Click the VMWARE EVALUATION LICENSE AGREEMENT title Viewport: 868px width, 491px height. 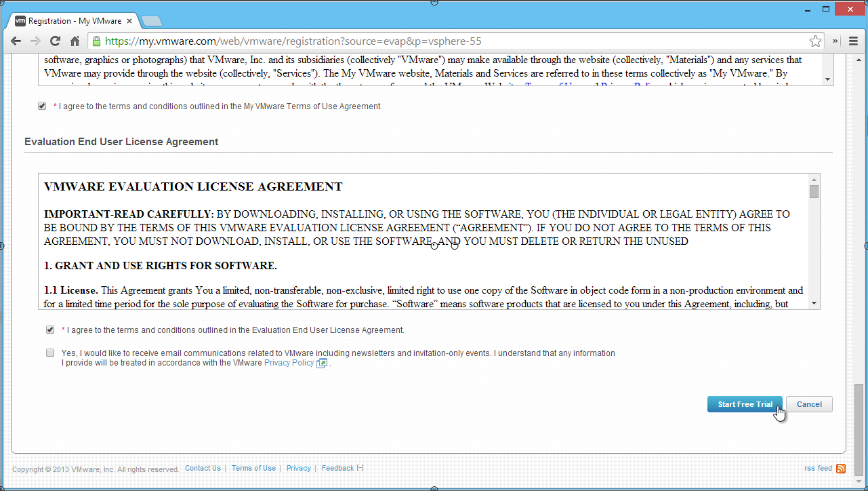193,186
